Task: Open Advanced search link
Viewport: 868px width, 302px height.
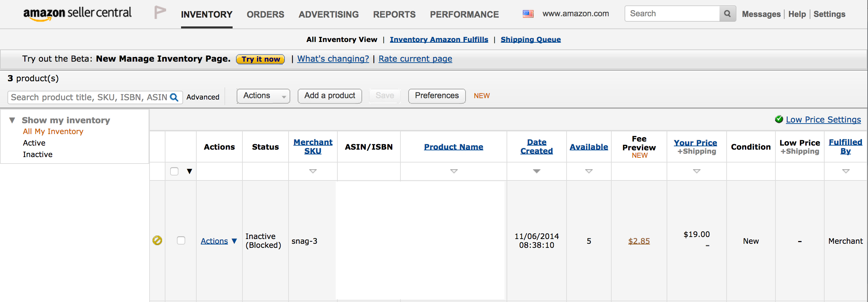Action: click(x=203, y=97)
